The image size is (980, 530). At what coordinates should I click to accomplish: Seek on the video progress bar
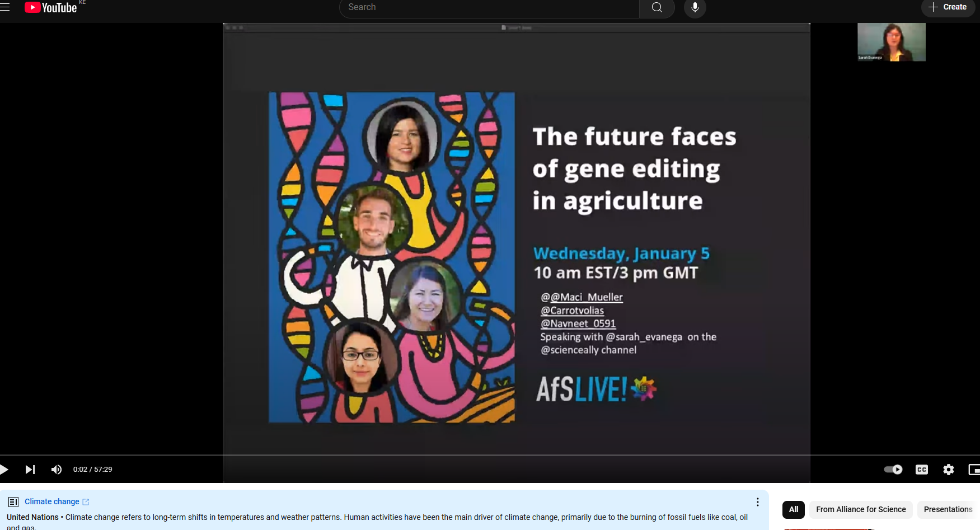click(x=490, y=455)
